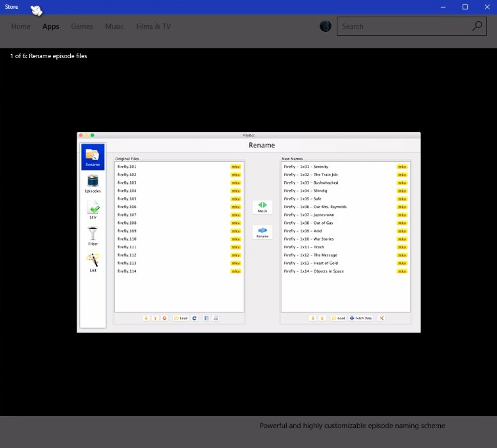Click the blue arrow Rename button
The height and width of the screenshot is (448, 497).
click(263, 232)
